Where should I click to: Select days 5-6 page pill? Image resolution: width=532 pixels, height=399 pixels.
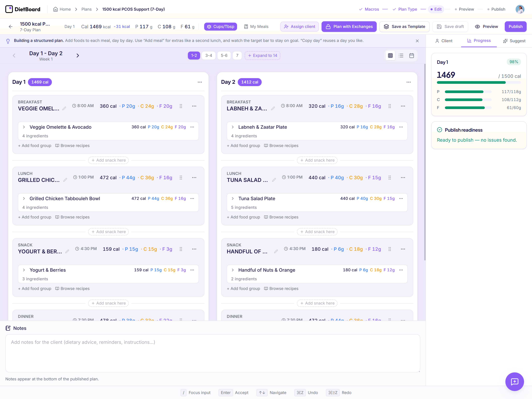point(224,56)
